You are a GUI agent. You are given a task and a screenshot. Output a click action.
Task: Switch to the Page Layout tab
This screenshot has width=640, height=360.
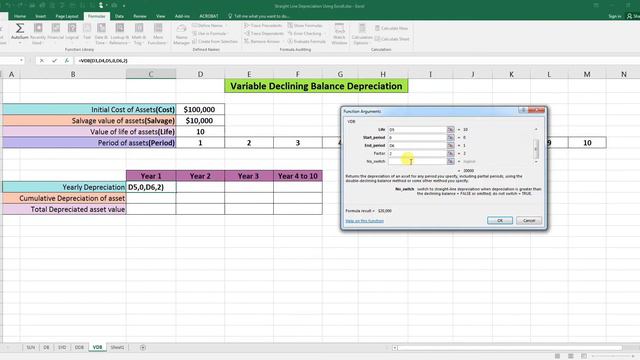[x=67, y=16]
